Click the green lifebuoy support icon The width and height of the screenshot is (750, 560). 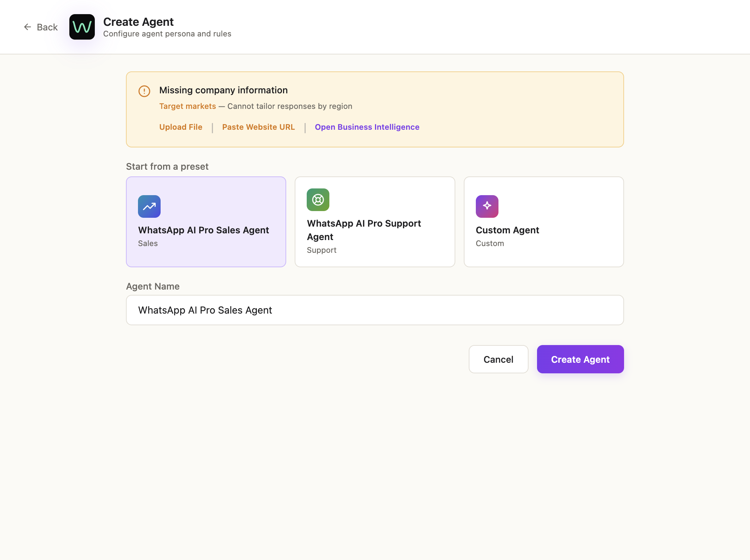point(318,200)
